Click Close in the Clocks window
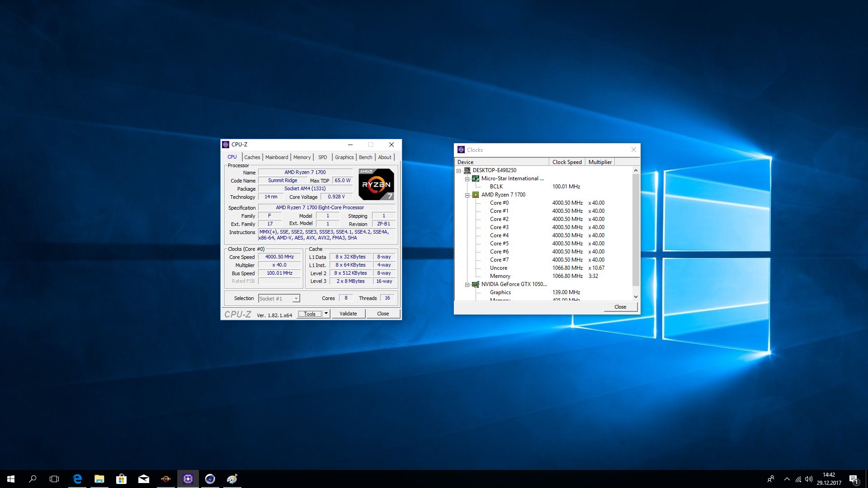 620,307
